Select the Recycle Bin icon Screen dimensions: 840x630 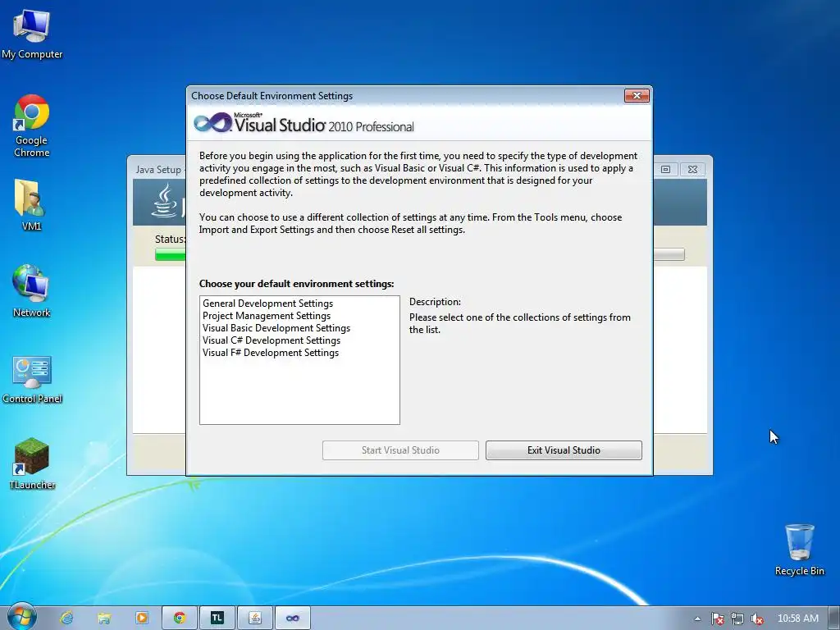pyautogui.click(x=799, y=550)
